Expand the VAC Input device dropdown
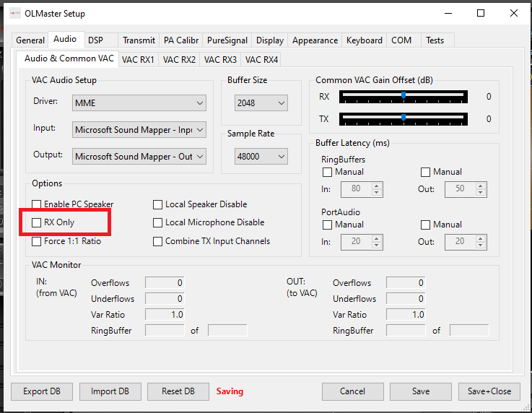The height and width of the screenshot is (413, 532). pos(139,130)
